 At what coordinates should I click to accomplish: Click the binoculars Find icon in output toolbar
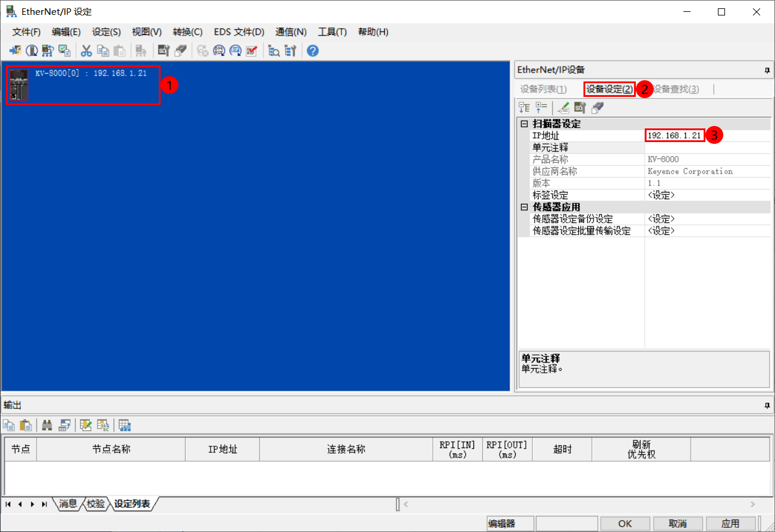(x=48, y=425)
